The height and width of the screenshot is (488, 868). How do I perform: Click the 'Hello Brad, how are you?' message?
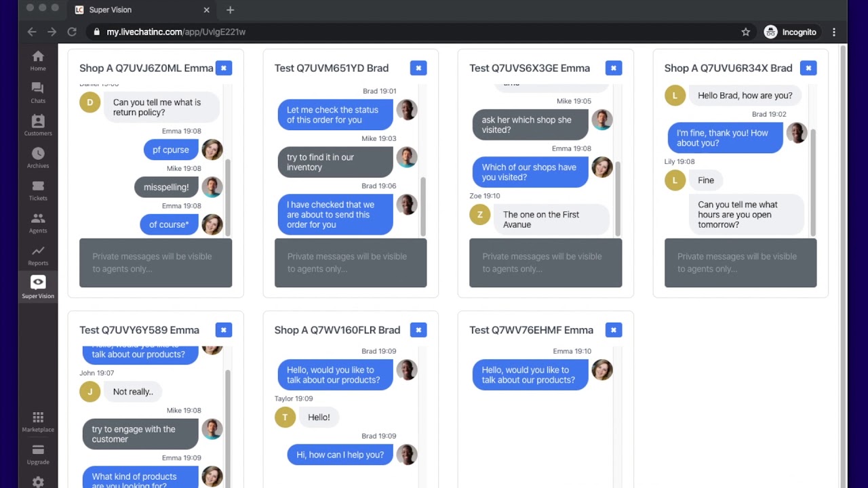click(745, 96)
